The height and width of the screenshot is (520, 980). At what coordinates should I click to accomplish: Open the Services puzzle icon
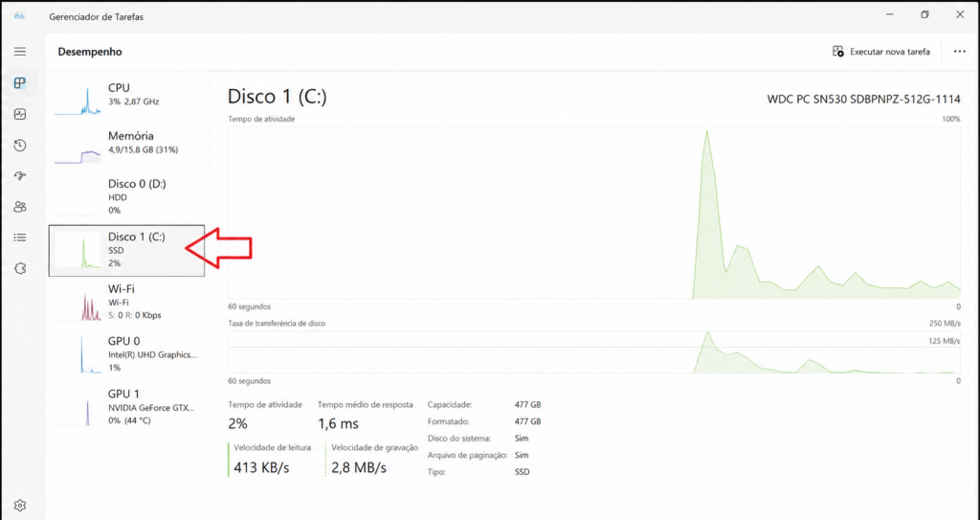tap(20, 268)
